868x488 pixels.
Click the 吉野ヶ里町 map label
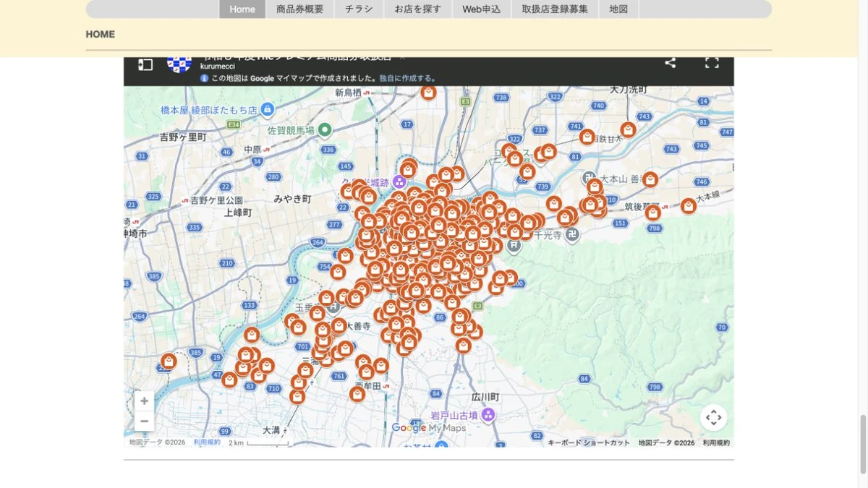click(183, 137)
